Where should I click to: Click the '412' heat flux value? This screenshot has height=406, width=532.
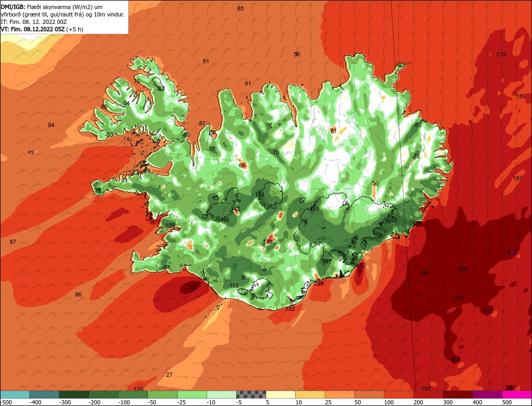pyautogui.click(x=488, y=311)
